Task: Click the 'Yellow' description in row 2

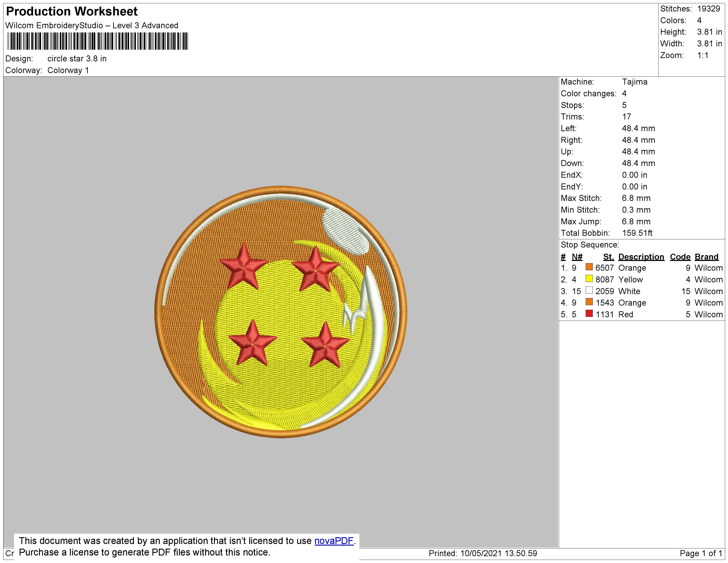Action: pyautogui.click(x=630, y=280)
